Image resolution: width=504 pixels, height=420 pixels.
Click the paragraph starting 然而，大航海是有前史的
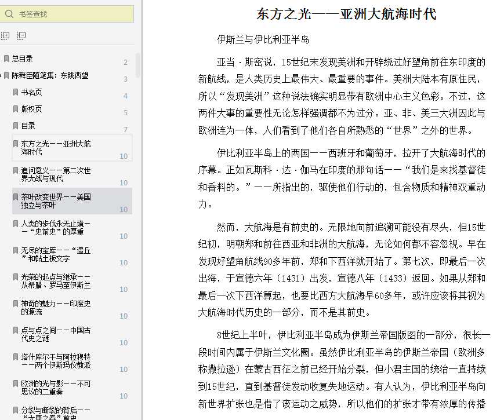pyautogui.click(x=342, y=270)
